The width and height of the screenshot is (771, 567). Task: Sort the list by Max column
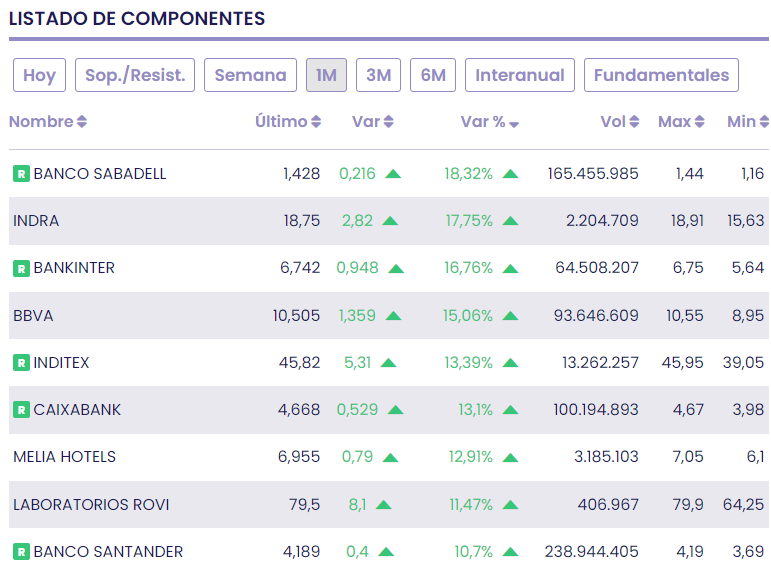pos(699,122)
